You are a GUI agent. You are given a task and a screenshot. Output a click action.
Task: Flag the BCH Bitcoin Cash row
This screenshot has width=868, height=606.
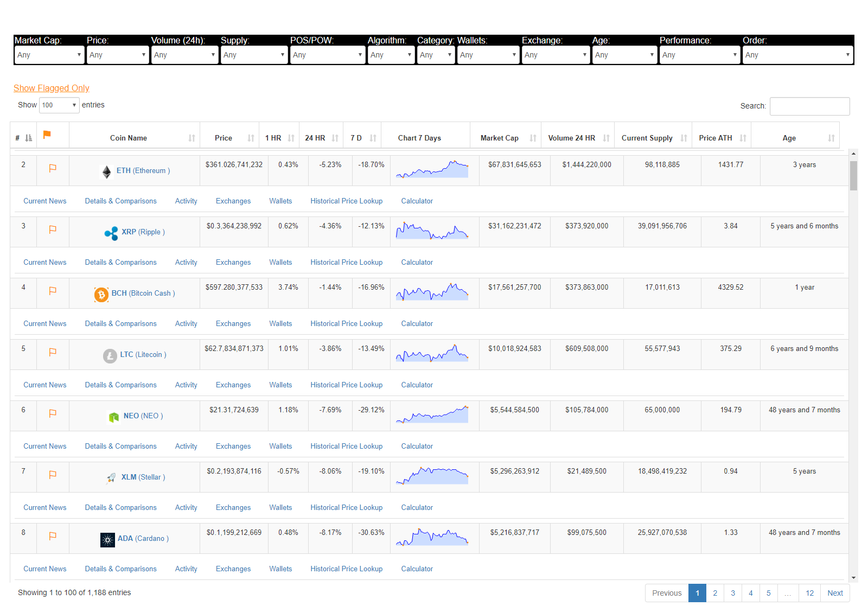(x=53, y=291)
